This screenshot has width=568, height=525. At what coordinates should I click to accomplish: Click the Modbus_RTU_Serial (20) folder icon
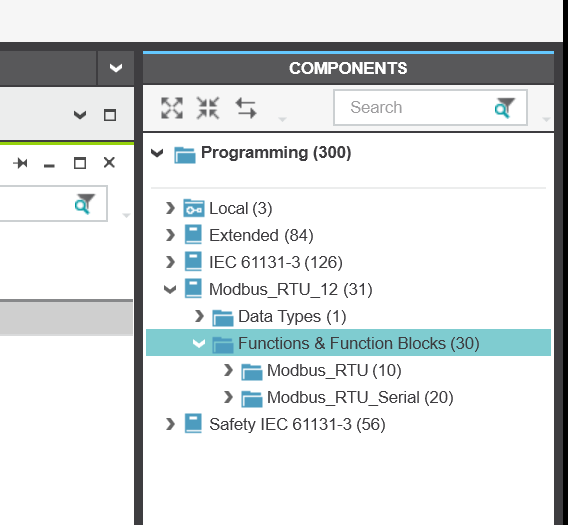coord(252,399)
